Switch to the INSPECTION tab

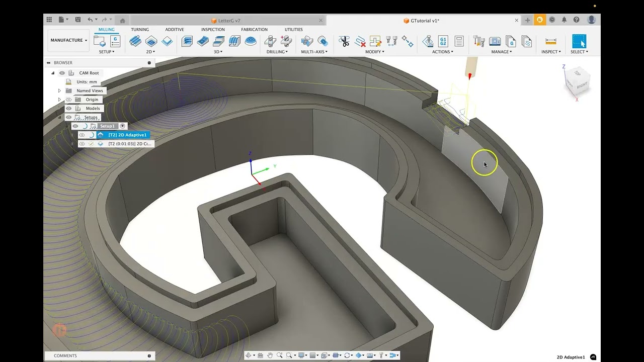(213, 30)
